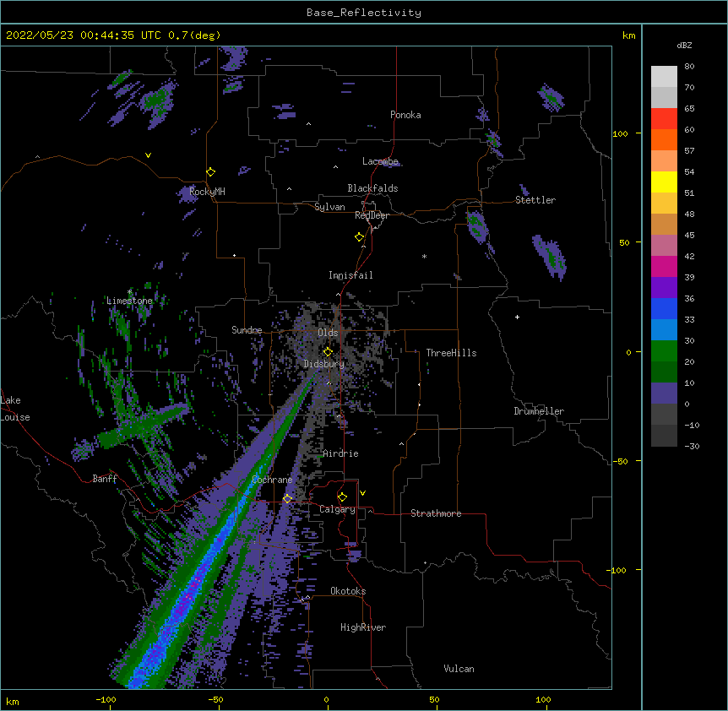This screenshot has width=728, height=711.
Task: Select the Olds town label
Action: tap(328, 333)
